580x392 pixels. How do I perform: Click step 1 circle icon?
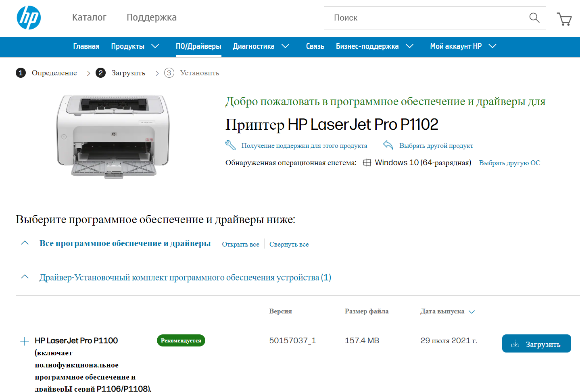click(21, 73)
